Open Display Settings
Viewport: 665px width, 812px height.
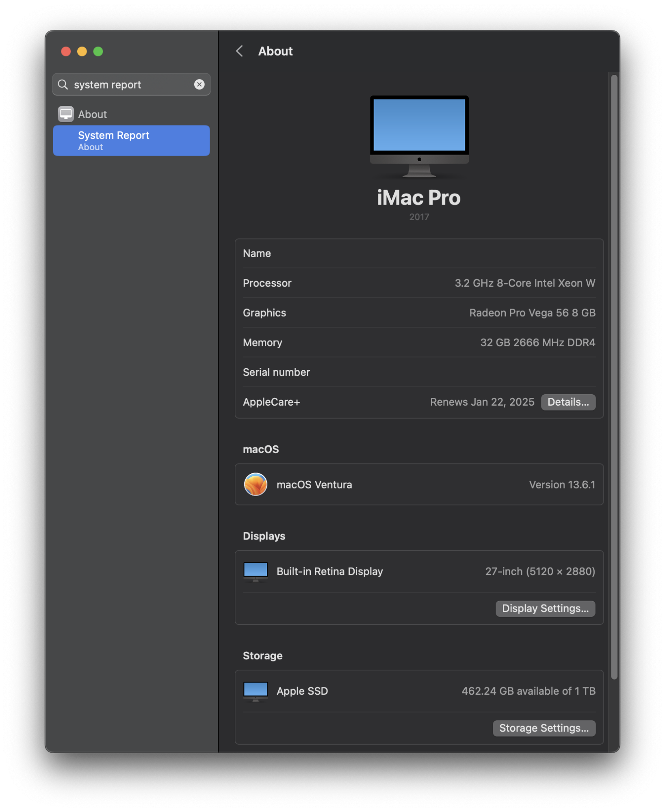point(545,609)
